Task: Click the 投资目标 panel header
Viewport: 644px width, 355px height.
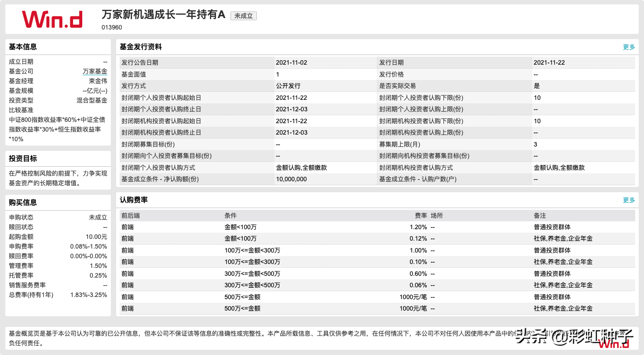Action: coord(23,158)
